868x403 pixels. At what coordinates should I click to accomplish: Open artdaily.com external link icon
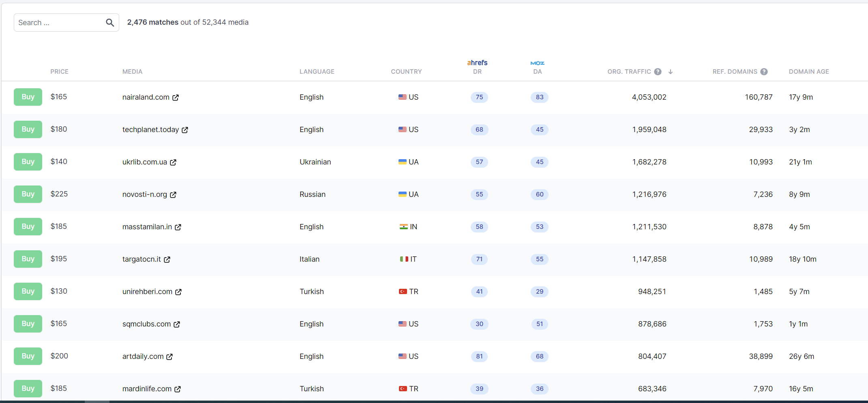pyautogui.click(x=169, y=357)
